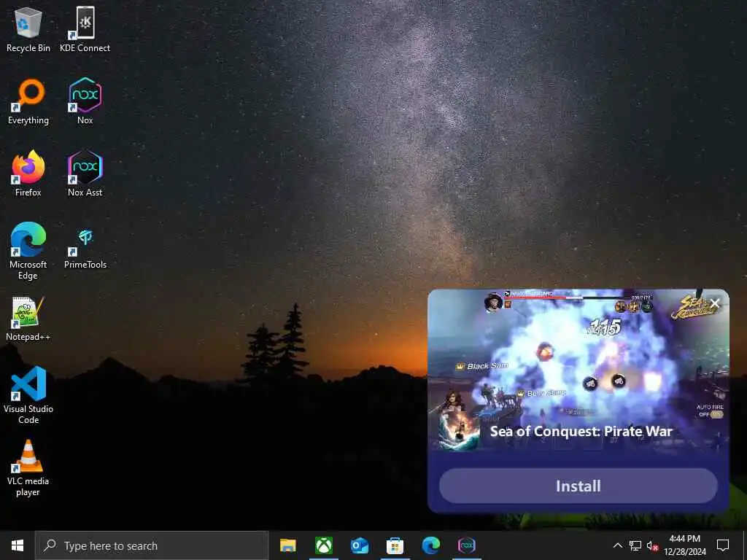The image size is (747, 560).
Task: Click the Sea of Conquest logo in popup
Action: [694, 307]
